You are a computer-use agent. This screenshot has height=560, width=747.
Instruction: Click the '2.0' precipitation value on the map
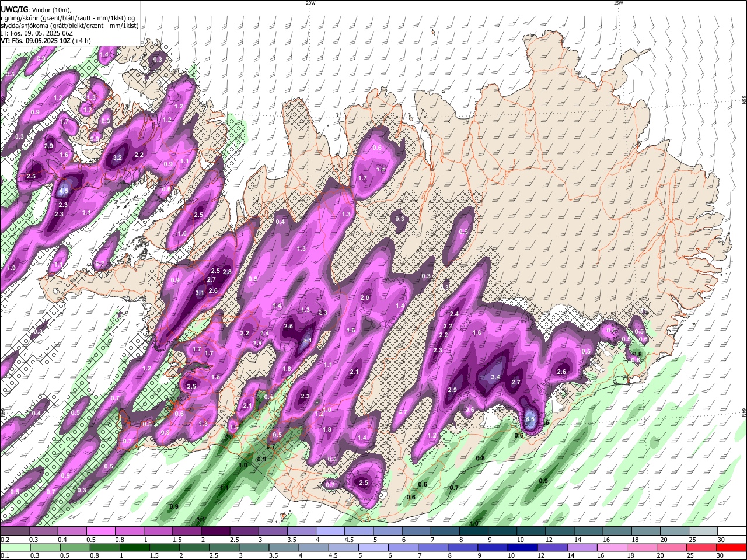(365, 297)
